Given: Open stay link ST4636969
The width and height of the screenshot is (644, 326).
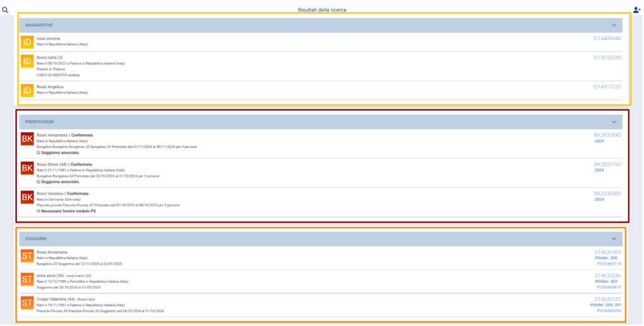Looking at the screenshot, I should pos(607,252).
